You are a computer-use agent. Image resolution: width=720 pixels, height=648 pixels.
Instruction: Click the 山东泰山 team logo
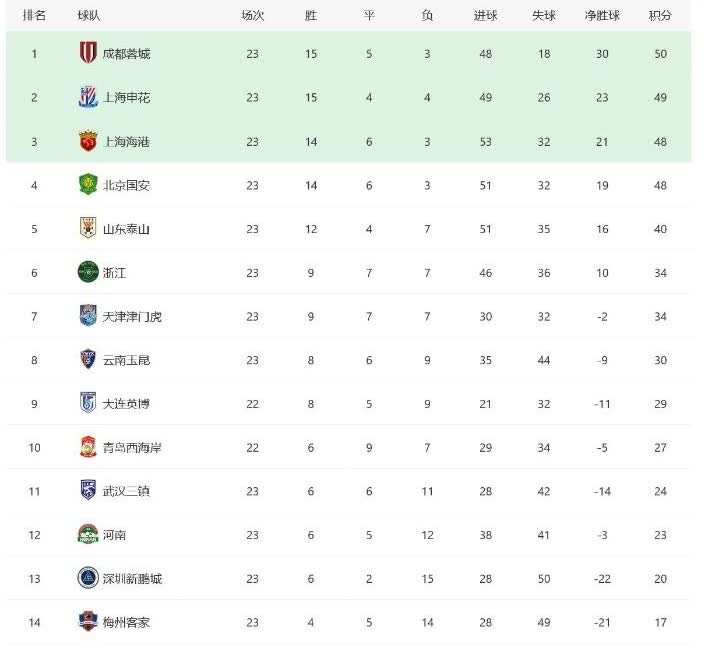88,228
